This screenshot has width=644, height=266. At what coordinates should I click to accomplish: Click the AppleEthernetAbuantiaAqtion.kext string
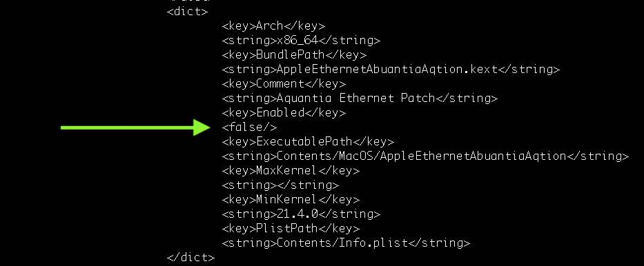[391, 70]
